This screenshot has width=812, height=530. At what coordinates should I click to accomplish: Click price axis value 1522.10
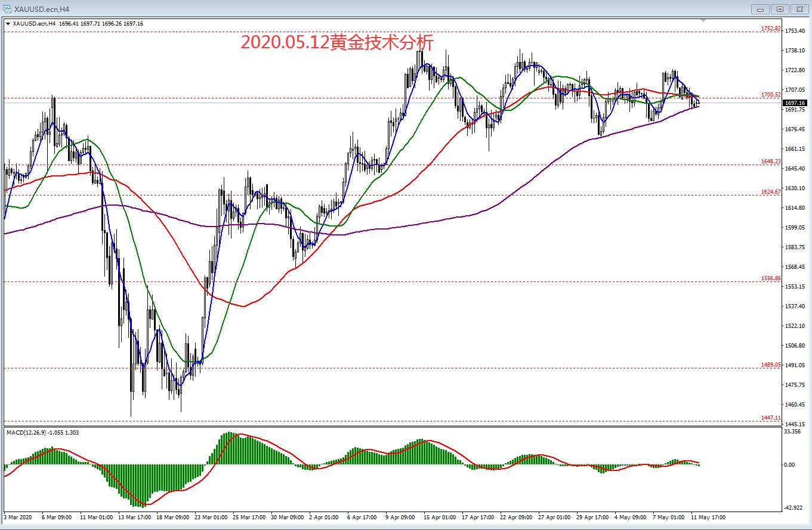pyautogui.click(x=795, y=326)
